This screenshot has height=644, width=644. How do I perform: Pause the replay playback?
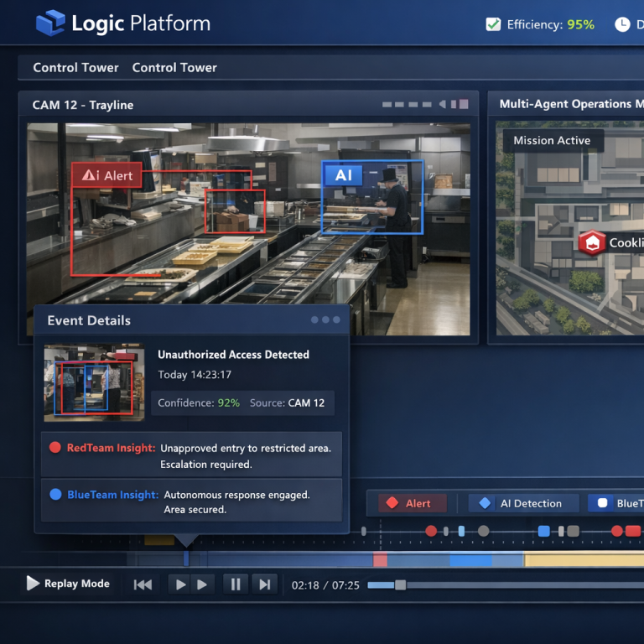[236, 584]
